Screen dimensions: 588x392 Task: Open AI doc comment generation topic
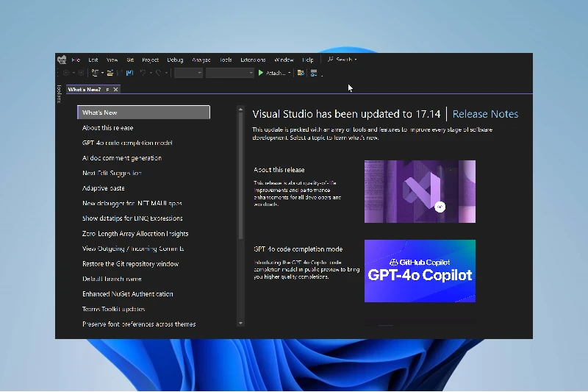(x=122, y=158)
